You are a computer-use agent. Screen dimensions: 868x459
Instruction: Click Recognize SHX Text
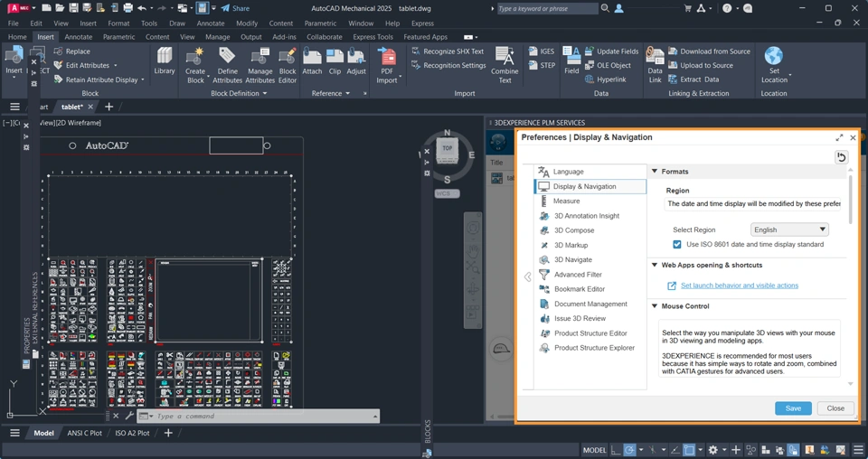[448, 52]
